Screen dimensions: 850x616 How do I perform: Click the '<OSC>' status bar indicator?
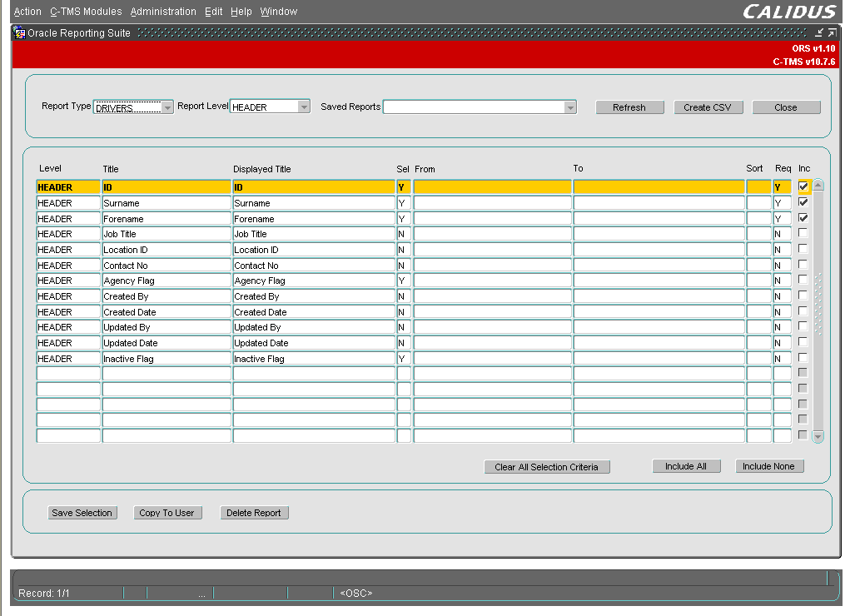(x=356, y=594)
